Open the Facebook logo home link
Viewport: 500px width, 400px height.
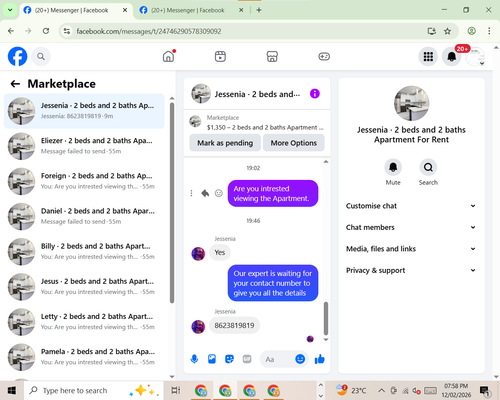tap(17, 56)
